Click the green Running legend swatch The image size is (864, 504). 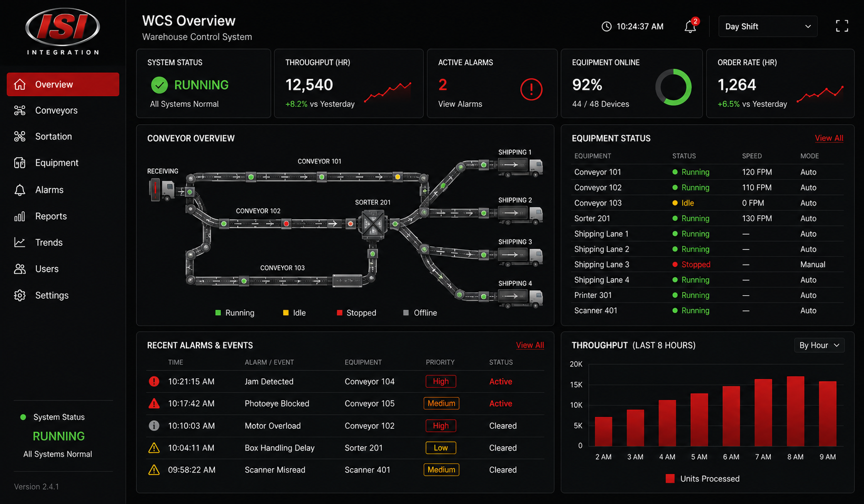pyautogui.click(x=218, y=313)
